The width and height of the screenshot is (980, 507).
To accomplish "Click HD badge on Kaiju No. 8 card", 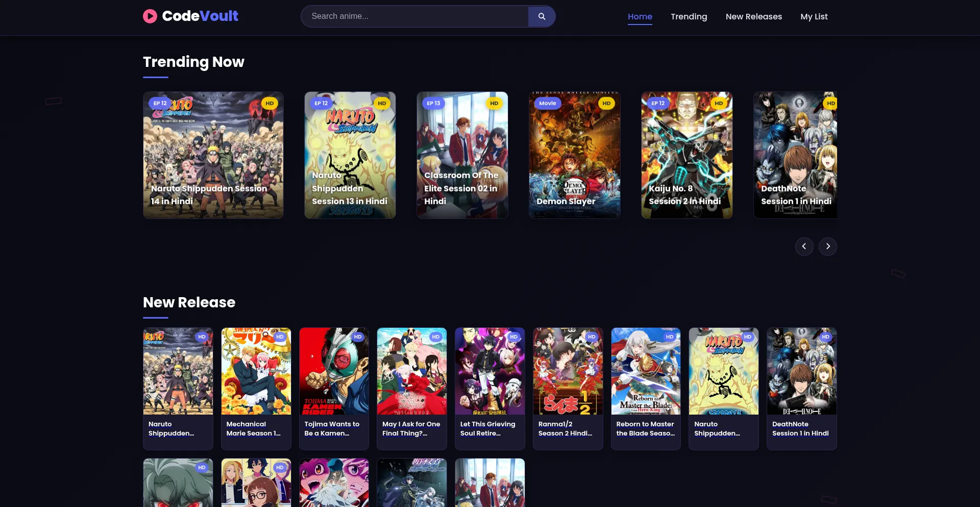I will pos(718,103).
